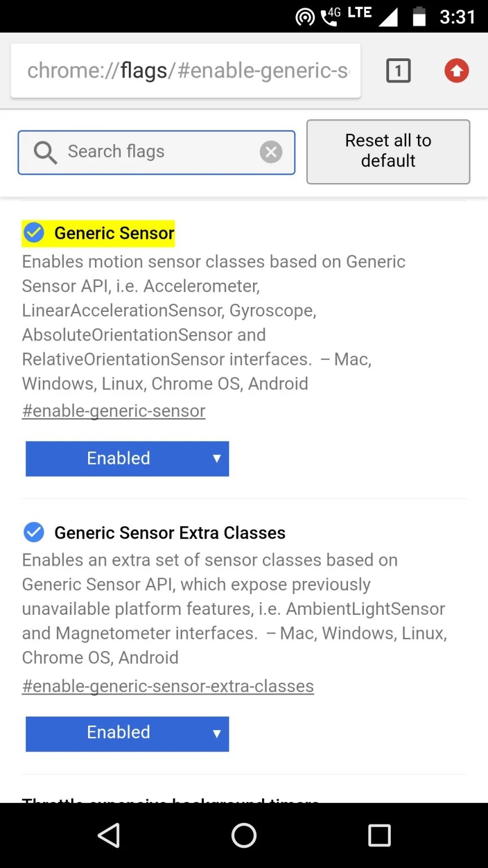Screen dimensions: 488x868
Task: Tap the blue checkmark beside Generic Sensor
Action: (34, 233)
